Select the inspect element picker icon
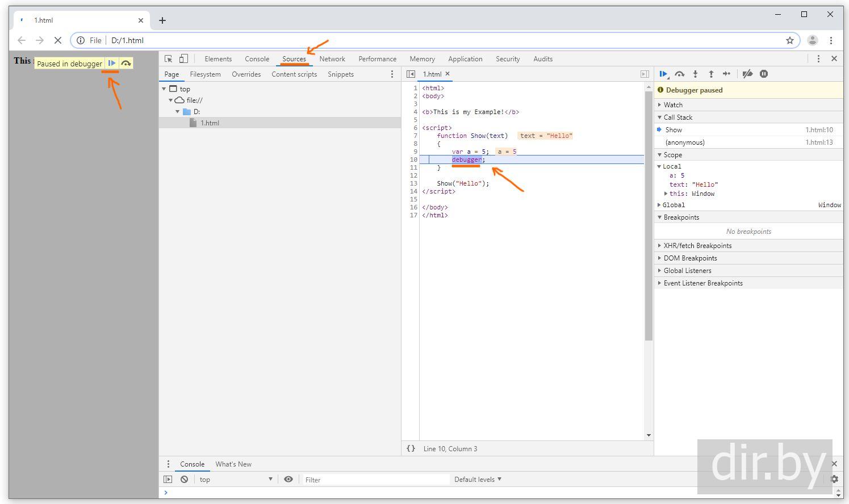Viewport: 849px width, 504px height. (x=168, y=58)
